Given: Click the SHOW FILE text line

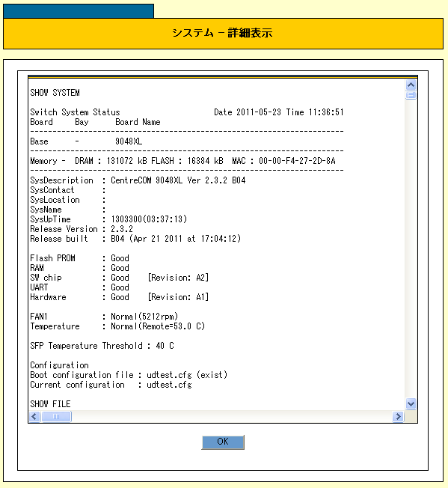Looking at the screenshot, I should coord(50,404).
